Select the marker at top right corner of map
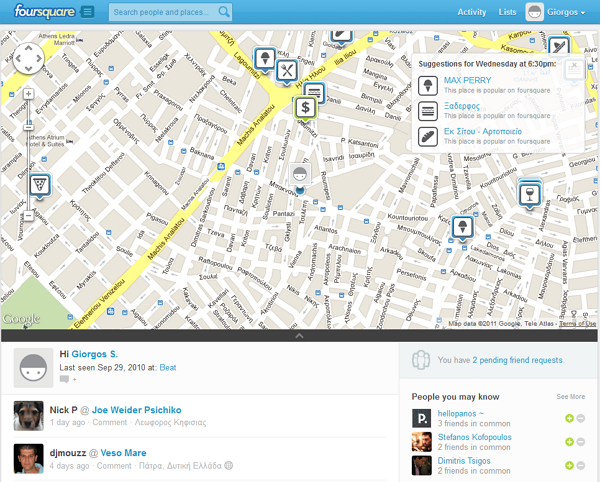This screenshot has height=482, width=601. pos(559,46)
